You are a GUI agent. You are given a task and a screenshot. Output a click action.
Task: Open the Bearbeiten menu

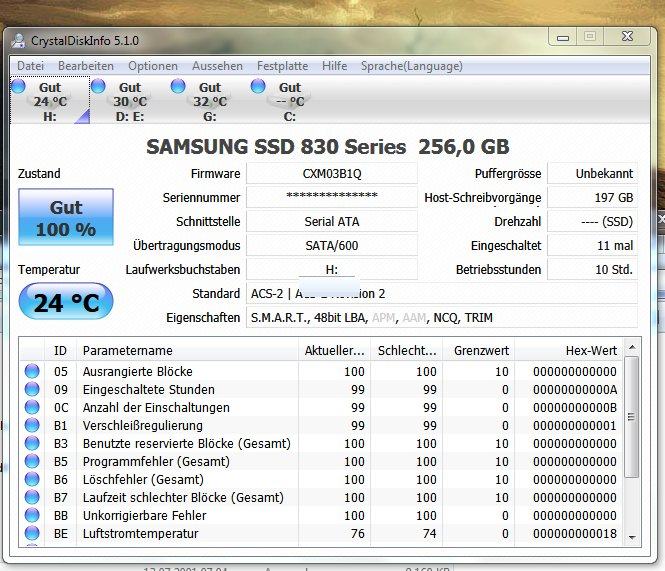(x=86, y=66)
